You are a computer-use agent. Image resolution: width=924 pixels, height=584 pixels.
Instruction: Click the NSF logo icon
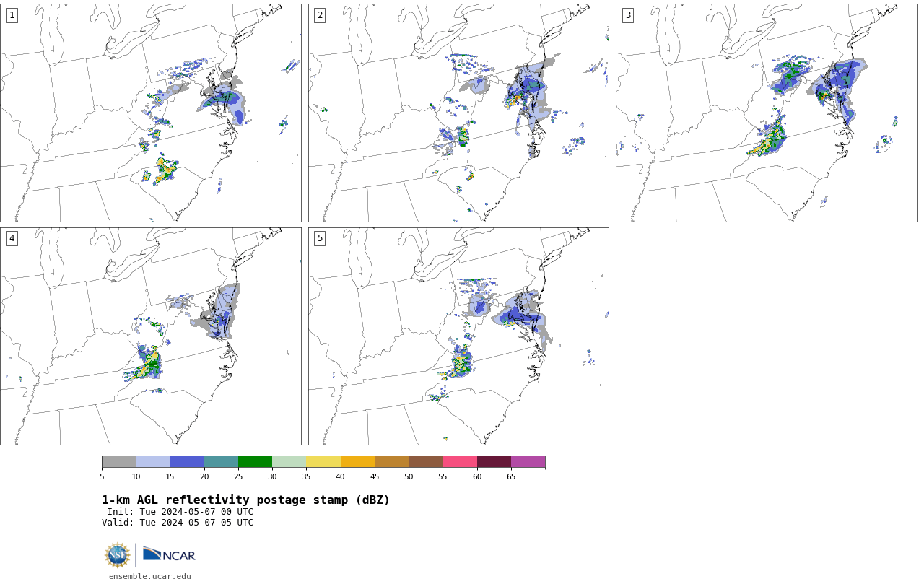coord(118,555)
